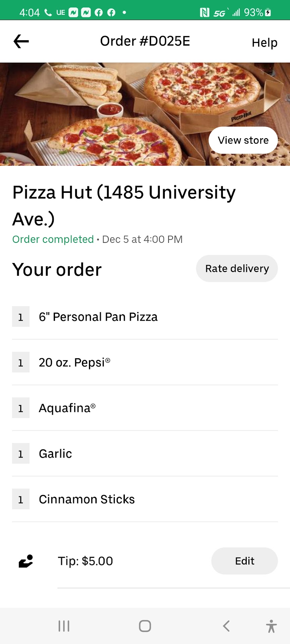Tap the phone call status icon
The width and height of the screenshot is (290, 644).
[48, 13]
